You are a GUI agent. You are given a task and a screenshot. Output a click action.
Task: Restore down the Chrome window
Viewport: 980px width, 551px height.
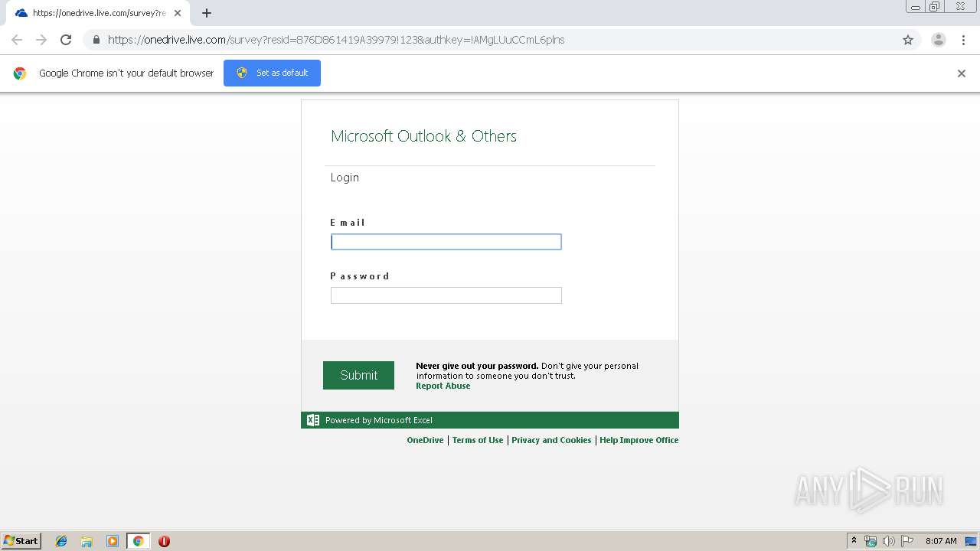click(x=935, y=7)
